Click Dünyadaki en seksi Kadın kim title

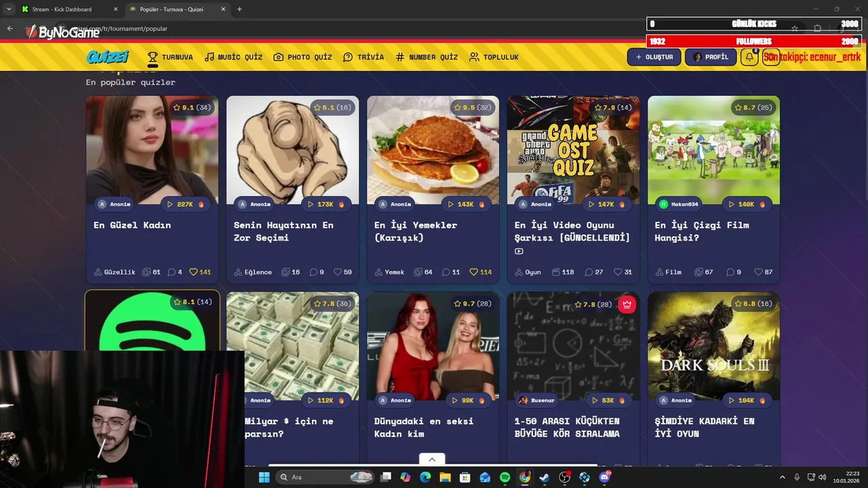pyautogui.click(x=424, y=427)
